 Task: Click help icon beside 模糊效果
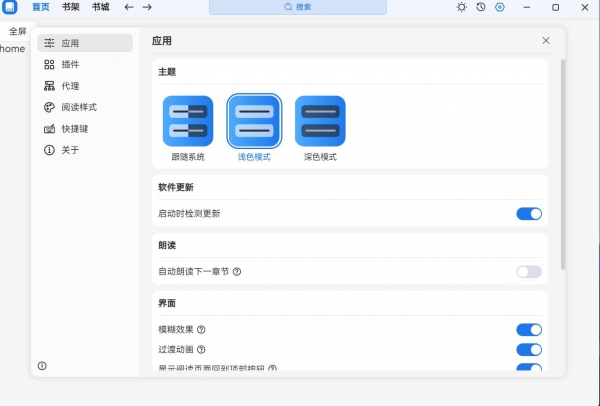point(201,329)
